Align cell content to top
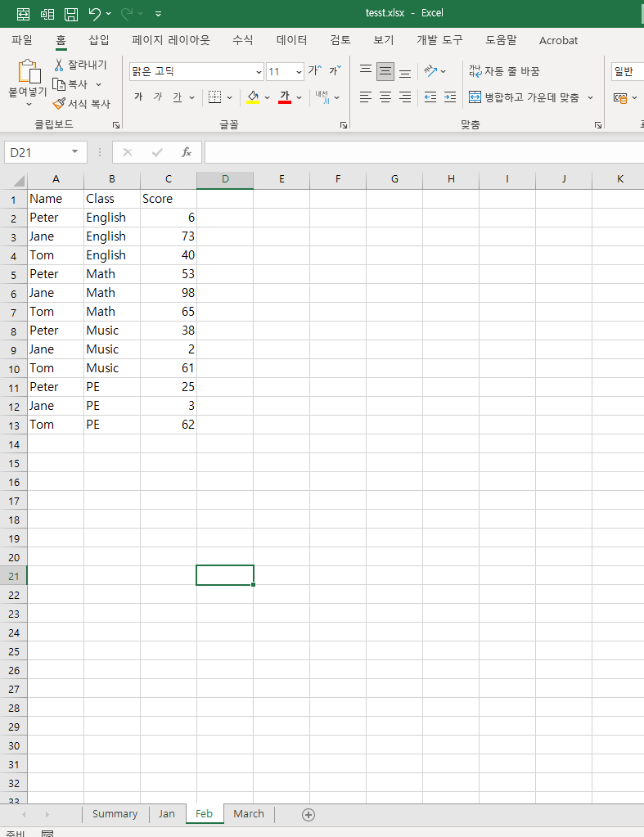Screen dimensions: 644x837 (x=366, y=70)
